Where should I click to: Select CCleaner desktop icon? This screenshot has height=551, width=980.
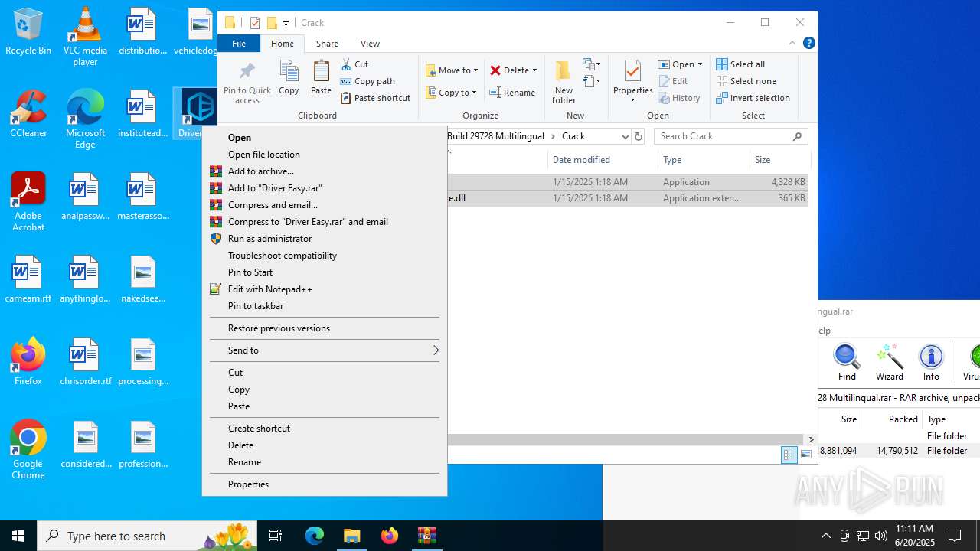point(28,114)
